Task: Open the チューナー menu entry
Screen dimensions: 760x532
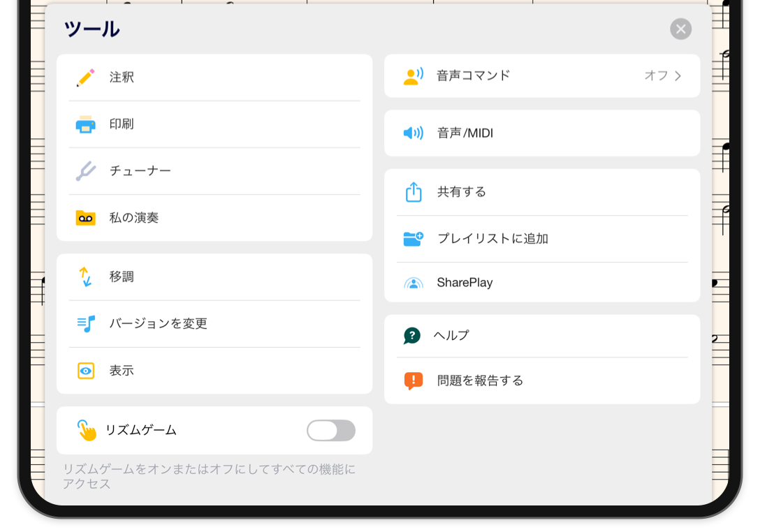Action: click(214, 171)
